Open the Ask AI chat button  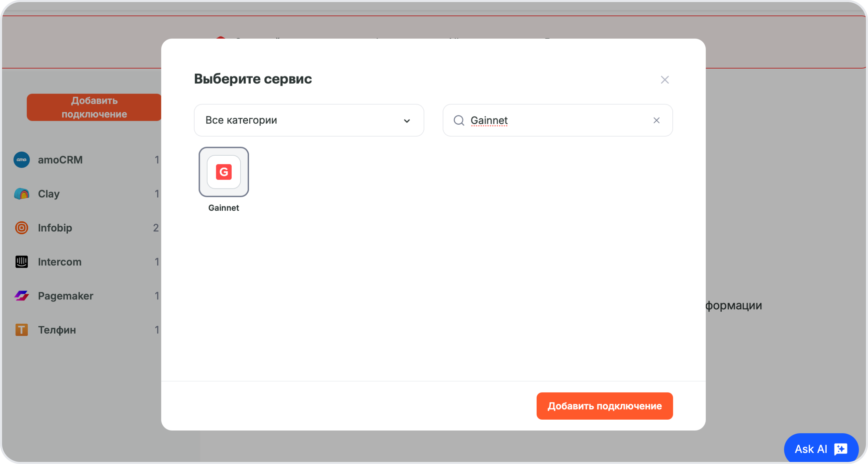click(821, 449)
